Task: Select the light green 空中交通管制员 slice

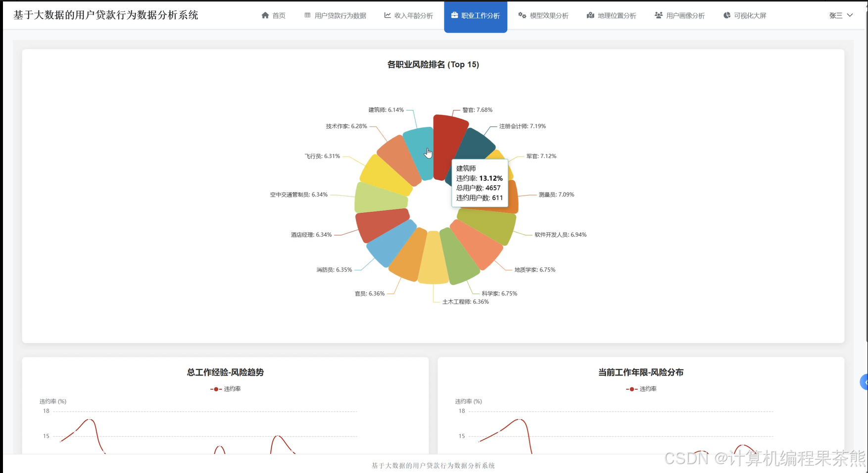Action: (x=381, y=198)
